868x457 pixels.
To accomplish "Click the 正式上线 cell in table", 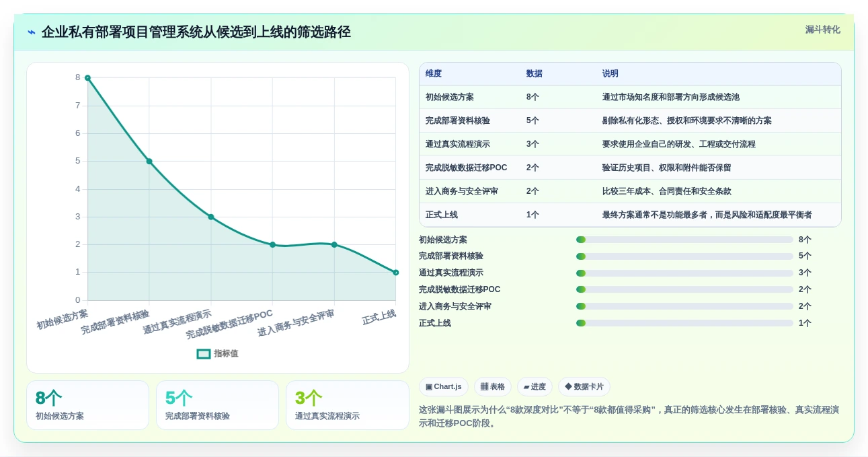I will point(442,215).
